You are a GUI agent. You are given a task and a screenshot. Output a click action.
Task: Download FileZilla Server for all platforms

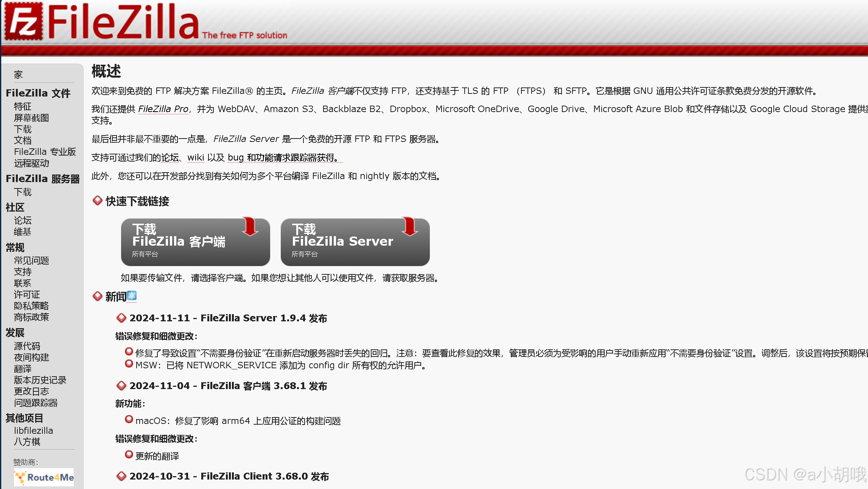tap(355, 242)
